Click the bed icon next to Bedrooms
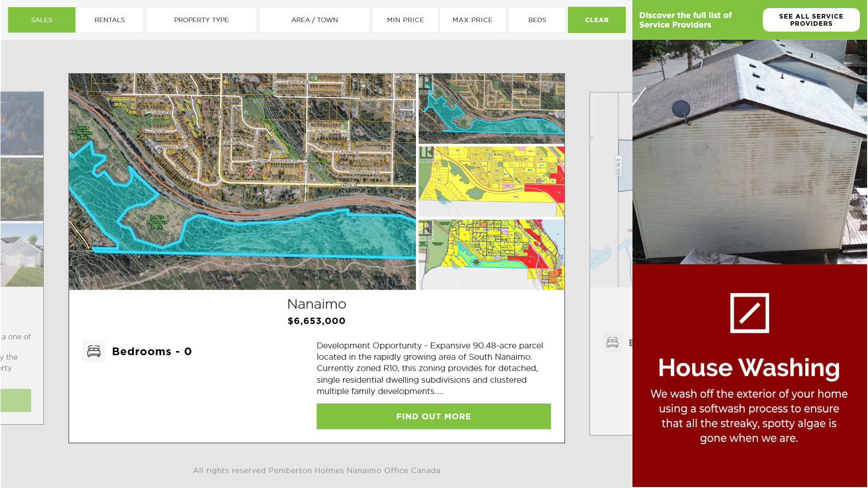Image resolution: width=868 pixels, height=488 pixels. (94, 351)
